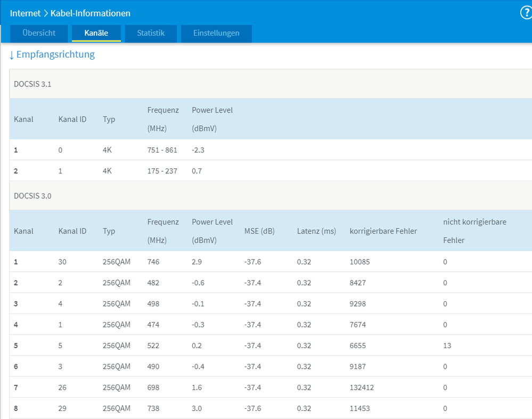Click uncorrectable errors value 13
532x419 pixels.
pyautogui.click(x=447, y=345)
